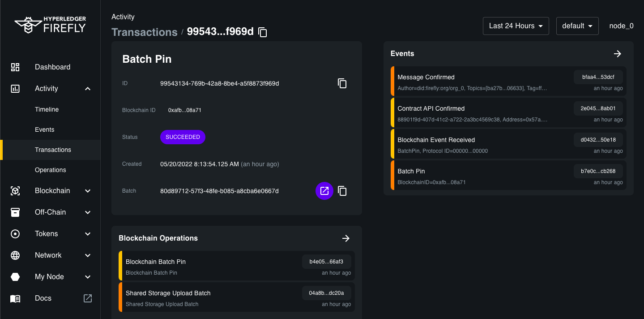Open Operations under Activity
The image size is (644, 319).
pos(50,170)
